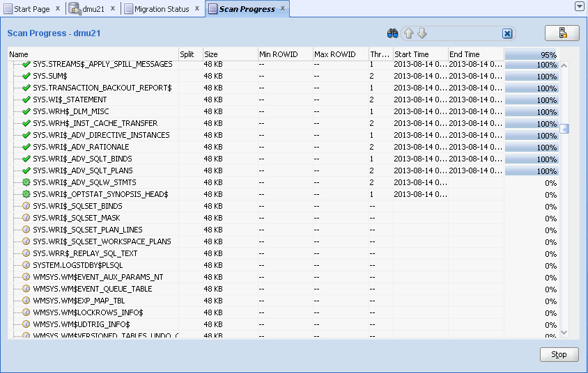Click the Start Time column header
This screenshot has width=588, height=373.
(420, 54)
